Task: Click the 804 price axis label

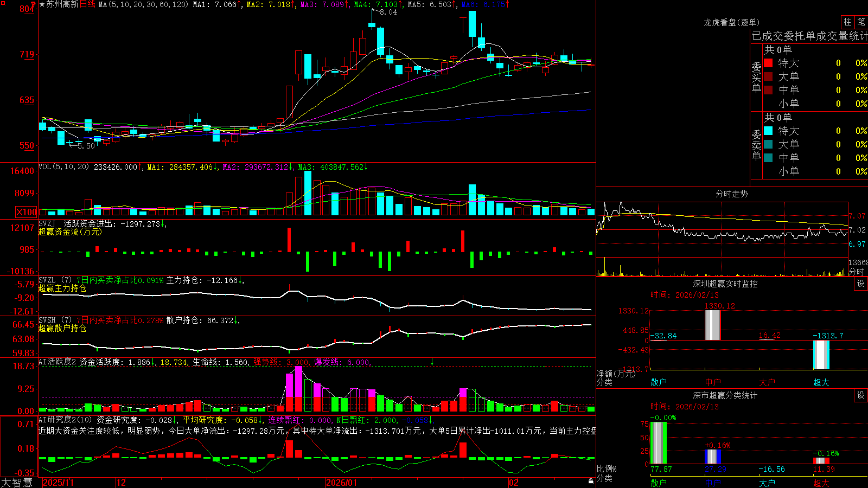Action: click(27, 9)
